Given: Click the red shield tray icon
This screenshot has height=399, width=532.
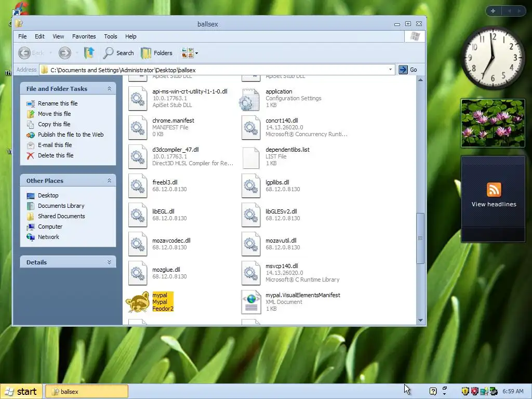Looking at the screenshot, I should tap(475, 391).
